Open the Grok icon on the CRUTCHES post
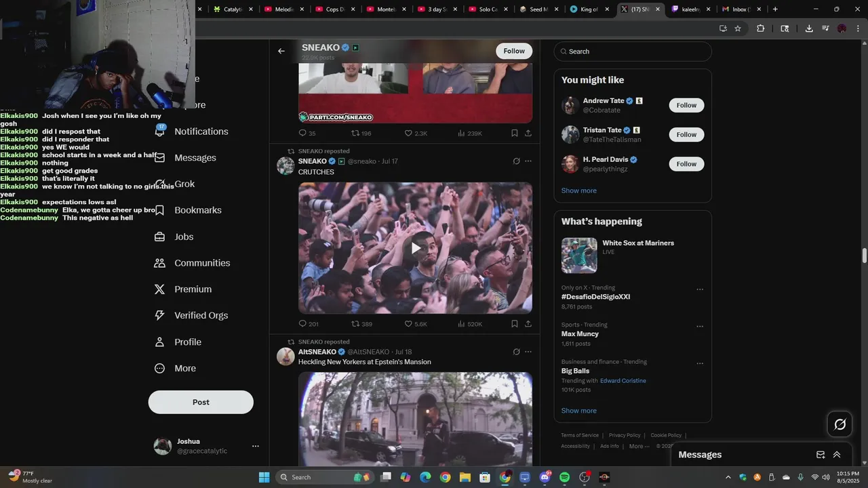Image resolution: width=868 pixels, height=488 pixels. click(516, 161)
